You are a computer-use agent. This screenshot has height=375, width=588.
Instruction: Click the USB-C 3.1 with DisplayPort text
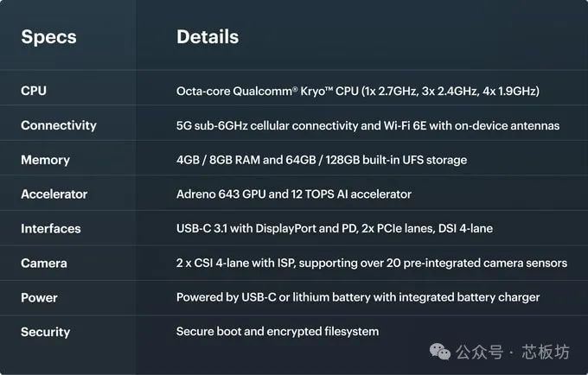335,228
